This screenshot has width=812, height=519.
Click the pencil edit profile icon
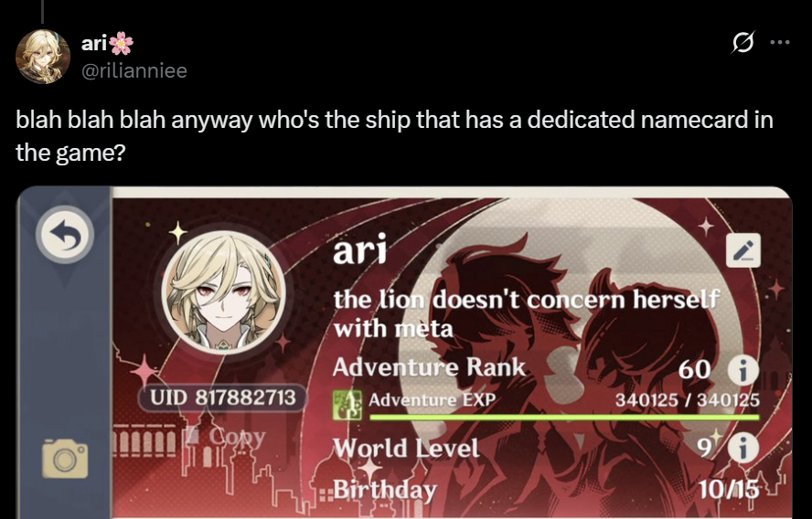pyautogui.click(x=743, y=251)
